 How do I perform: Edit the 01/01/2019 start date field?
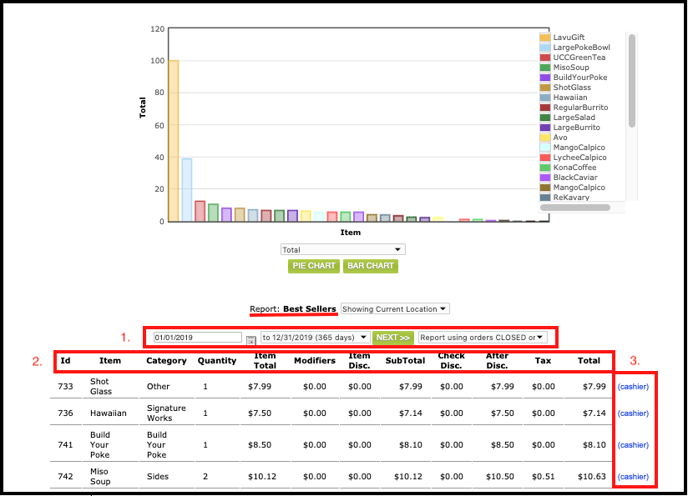pos(197,337)
